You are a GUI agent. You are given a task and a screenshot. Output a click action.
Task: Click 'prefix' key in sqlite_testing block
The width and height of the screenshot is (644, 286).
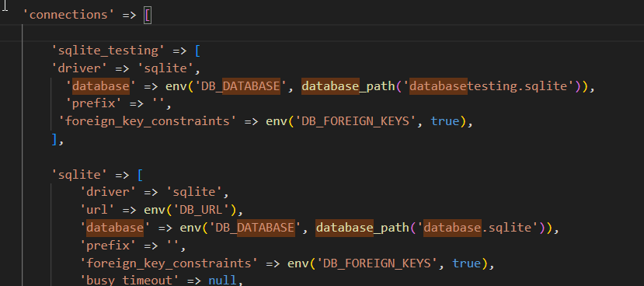(x=94, y=103)
